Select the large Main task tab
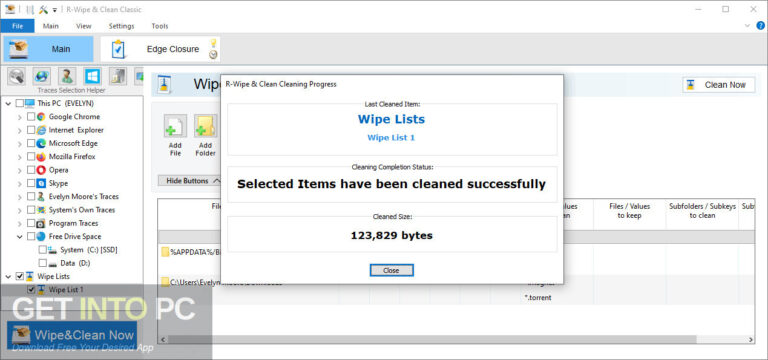768x360 pixels. [x=48, y=49]
